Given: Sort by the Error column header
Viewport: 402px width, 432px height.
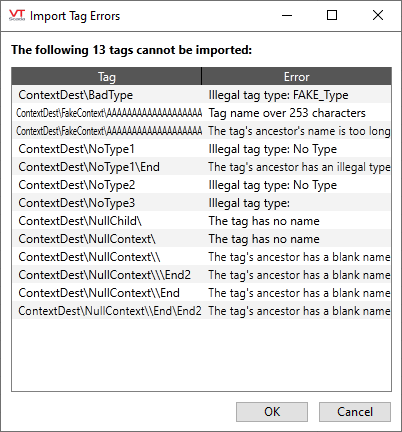Looking at the screenshot, I should (x=296, y=77).
